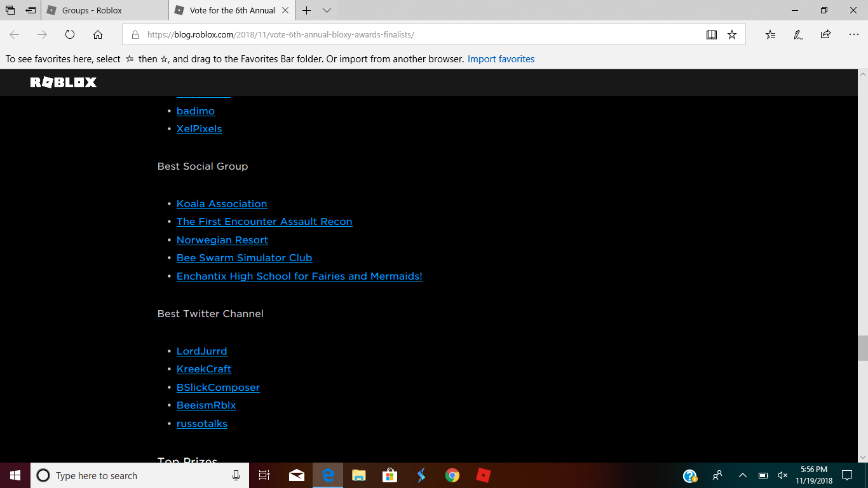Show tabs you've set aside
The image size is (868, 488).
[10, 10]
